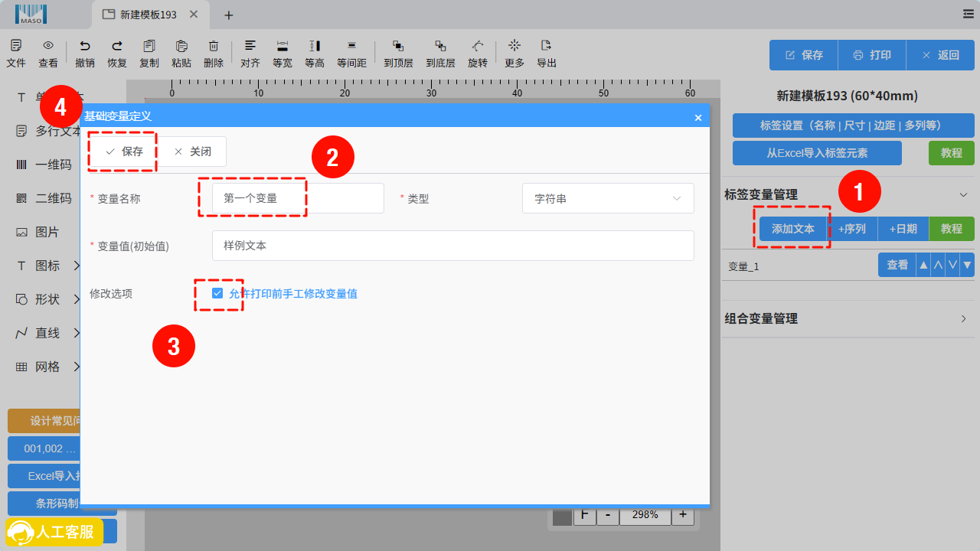
Task: Click the 298% zoom value
Action: pyautogui.click(x=645, y=514)
